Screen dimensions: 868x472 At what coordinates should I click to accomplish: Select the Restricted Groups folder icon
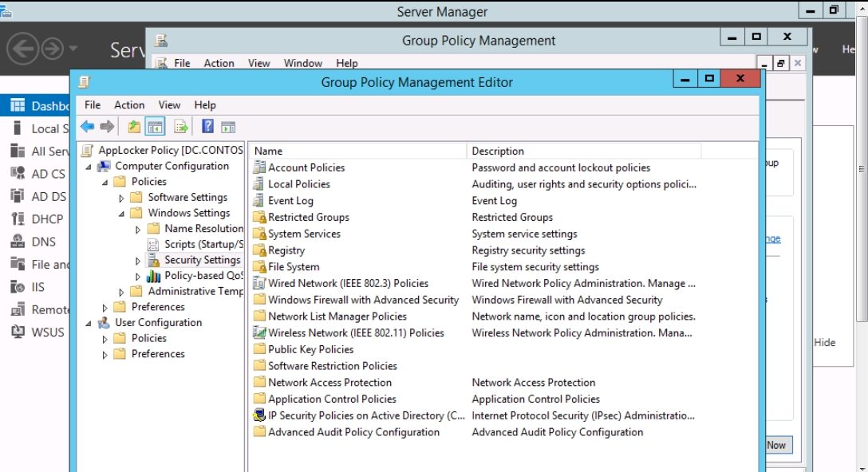tap(259, 217)
